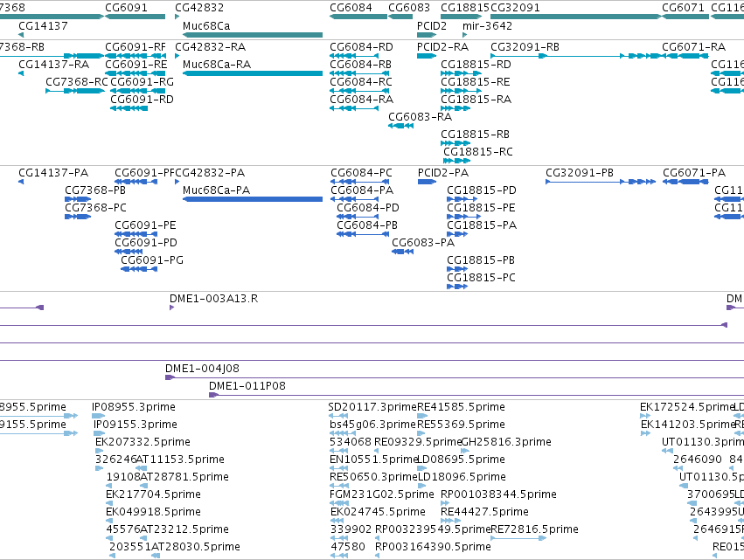Open the CG6071 gene label
Image resolution: width=744 pixels, height=560 pixels.
[684, 8]
